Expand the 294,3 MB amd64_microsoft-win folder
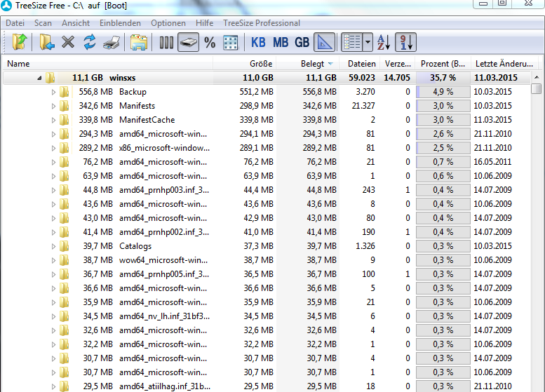 click(53, 134)
